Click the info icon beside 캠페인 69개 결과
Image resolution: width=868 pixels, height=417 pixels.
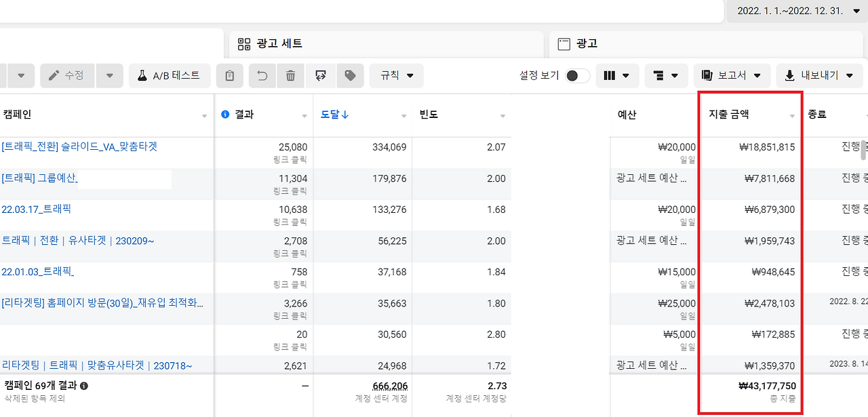[x=83, y=386]
